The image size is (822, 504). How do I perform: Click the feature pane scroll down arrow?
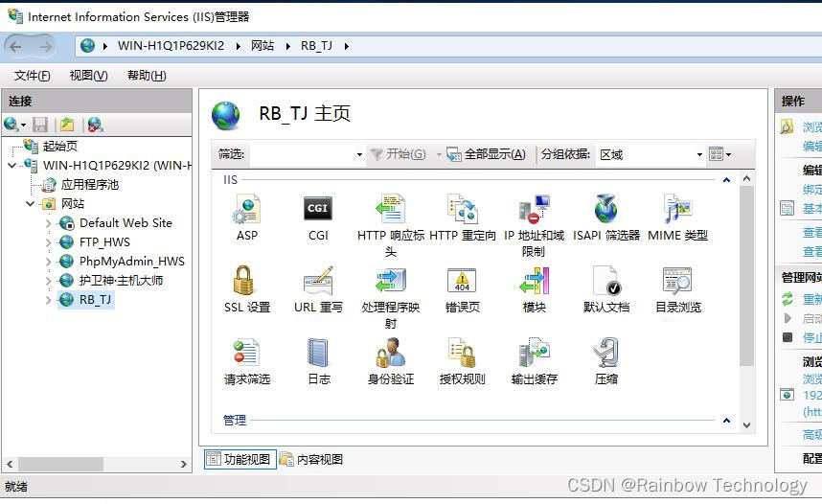(747, 425)
